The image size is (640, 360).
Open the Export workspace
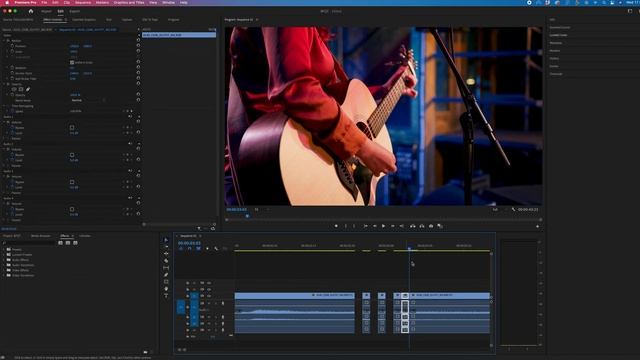coord(75,11)
